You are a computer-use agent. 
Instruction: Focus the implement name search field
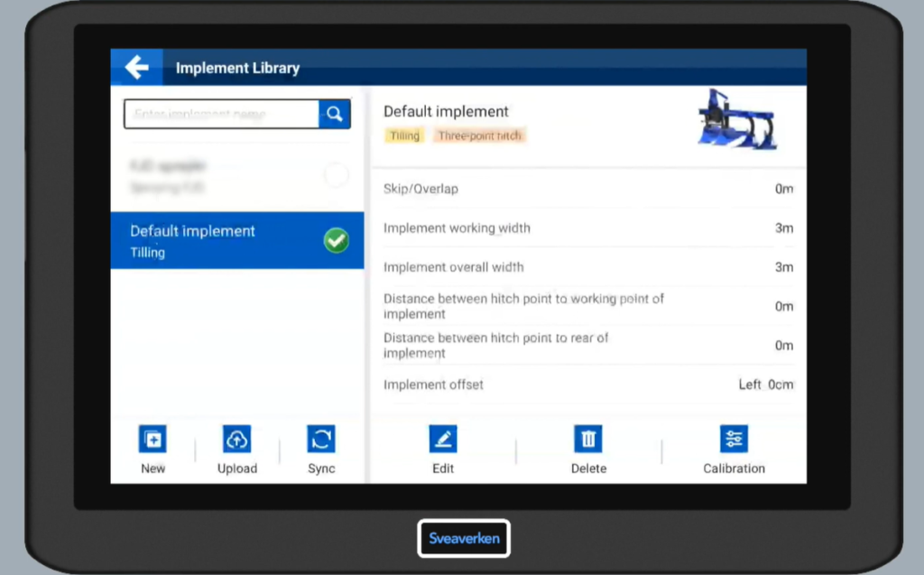point(221,115)
